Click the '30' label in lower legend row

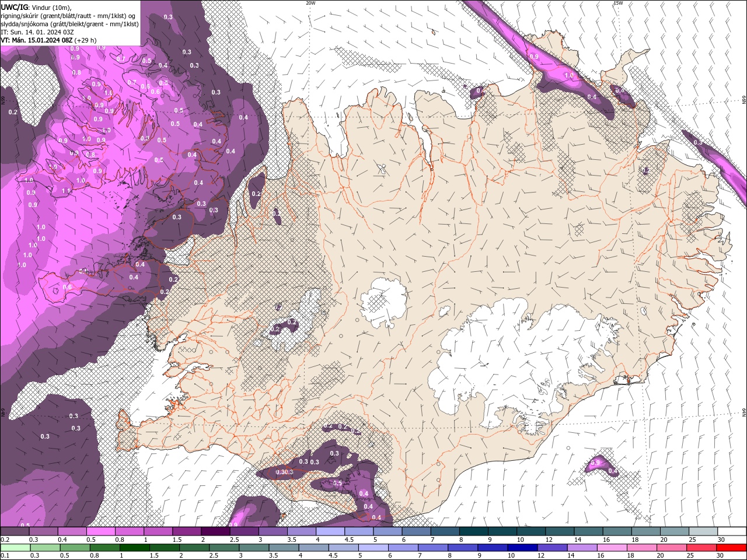[x=720, y=556]
